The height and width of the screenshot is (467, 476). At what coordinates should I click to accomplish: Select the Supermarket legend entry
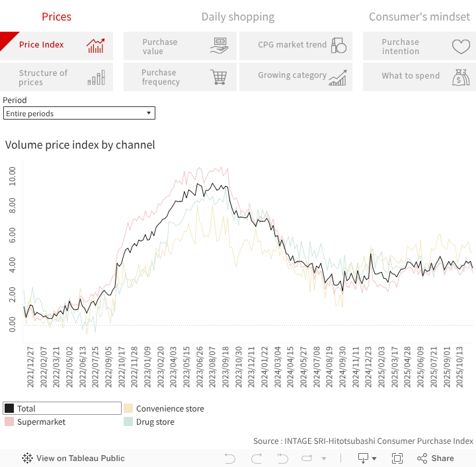point(62,421)
